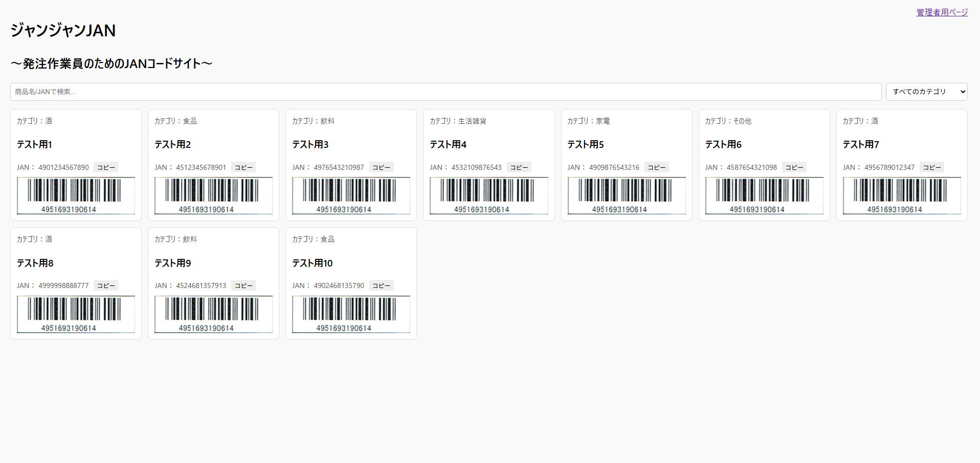
Task: Copy the JAN code for テスト用6
Action: [x=794, y=167]
